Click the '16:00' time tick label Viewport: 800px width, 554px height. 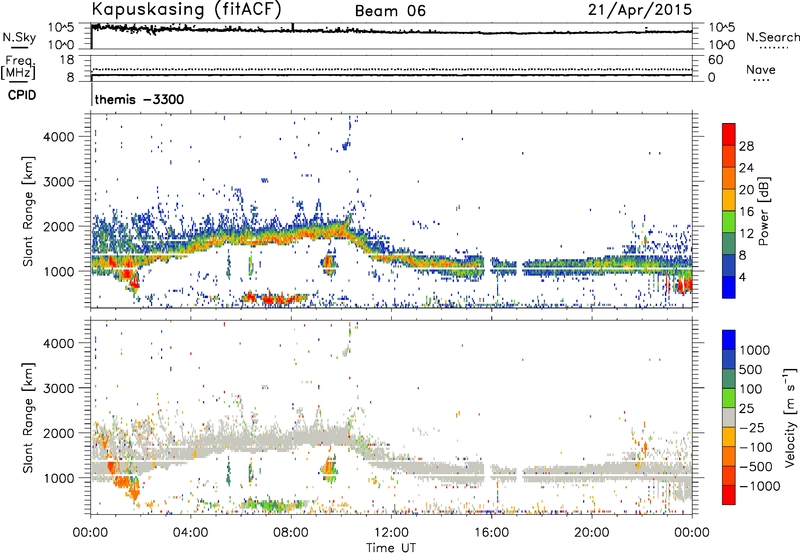point(491,533)
